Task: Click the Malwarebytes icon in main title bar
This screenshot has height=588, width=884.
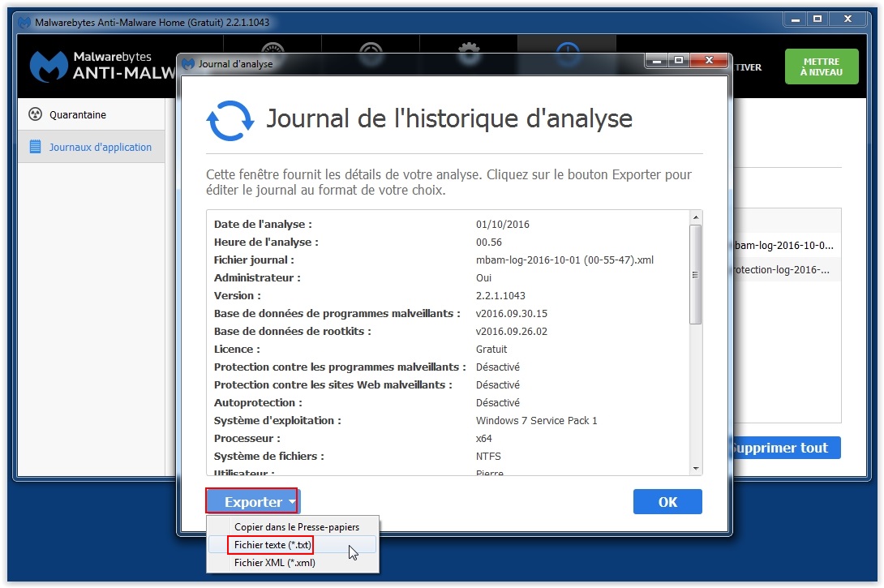Action: [x=24, y=23]
